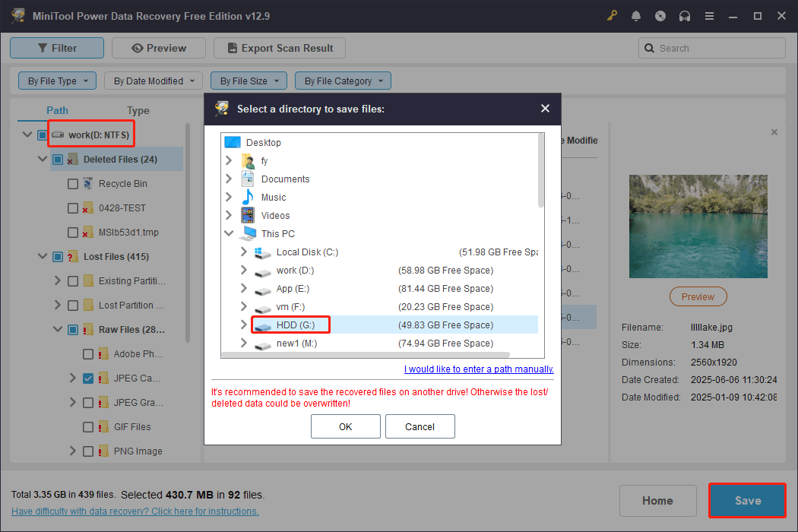Click the magnifier icon in Search box

point(649,48)
